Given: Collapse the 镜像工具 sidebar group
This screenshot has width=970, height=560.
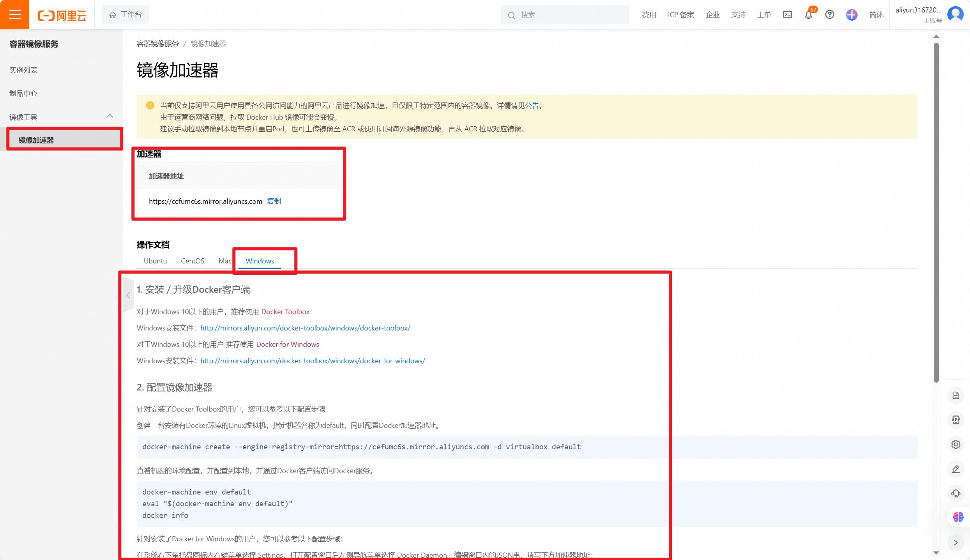Looking at the screenshot, I should (x=110, y=116).
